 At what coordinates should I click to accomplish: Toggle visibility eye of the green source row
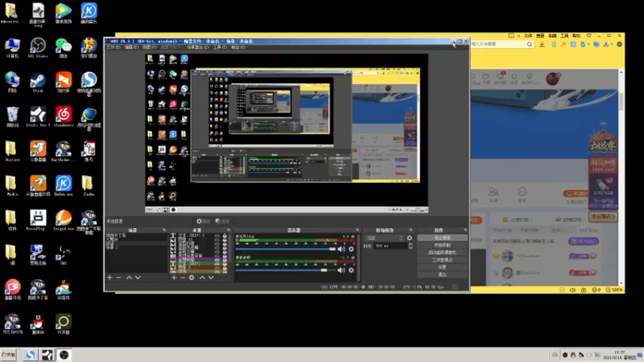217,264
